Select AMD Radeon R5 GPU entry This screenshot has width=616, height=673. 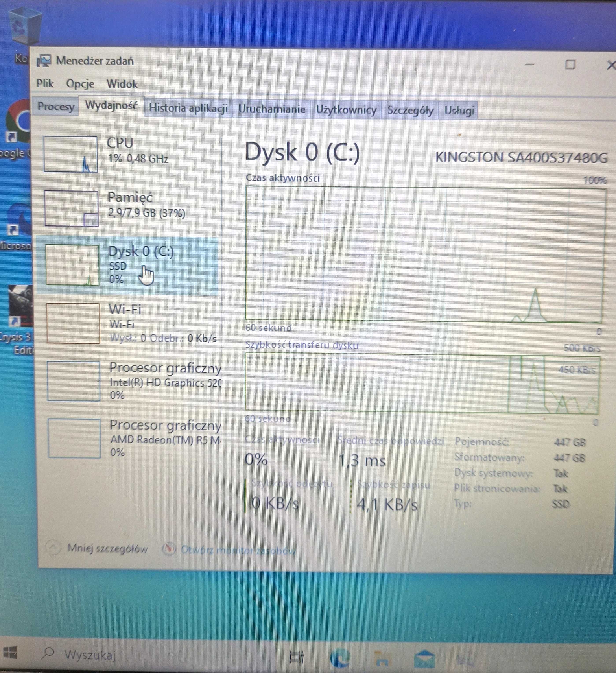134,438
